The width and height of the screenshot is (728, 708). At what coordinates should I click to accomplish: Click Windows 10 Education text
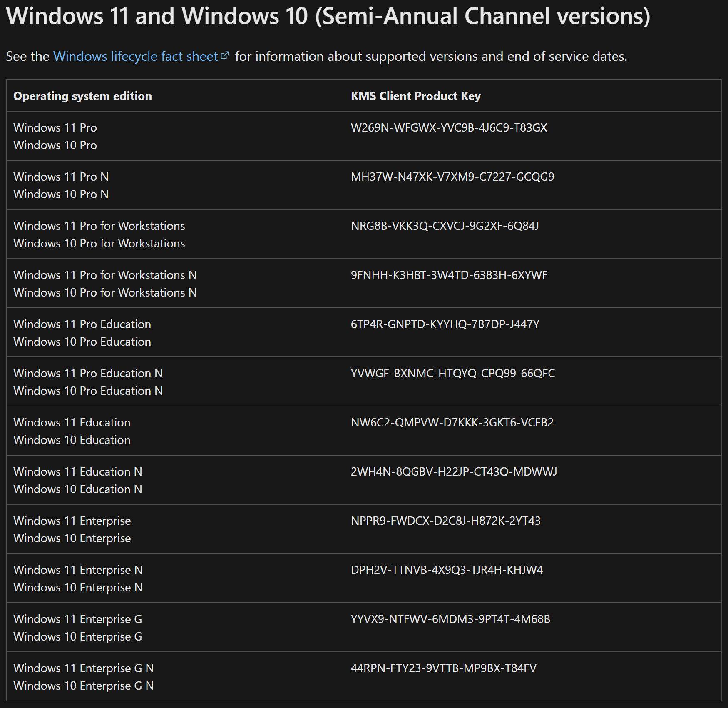(x=72, y=440)
